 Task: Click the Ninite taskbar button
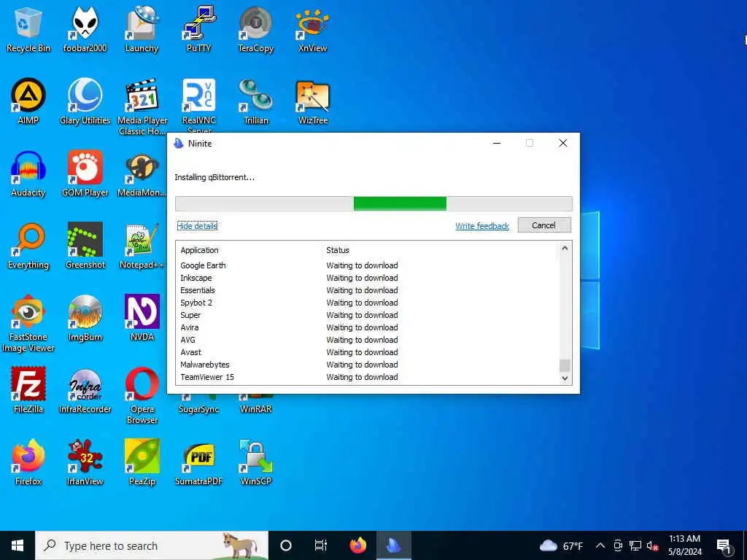(394, 545)
